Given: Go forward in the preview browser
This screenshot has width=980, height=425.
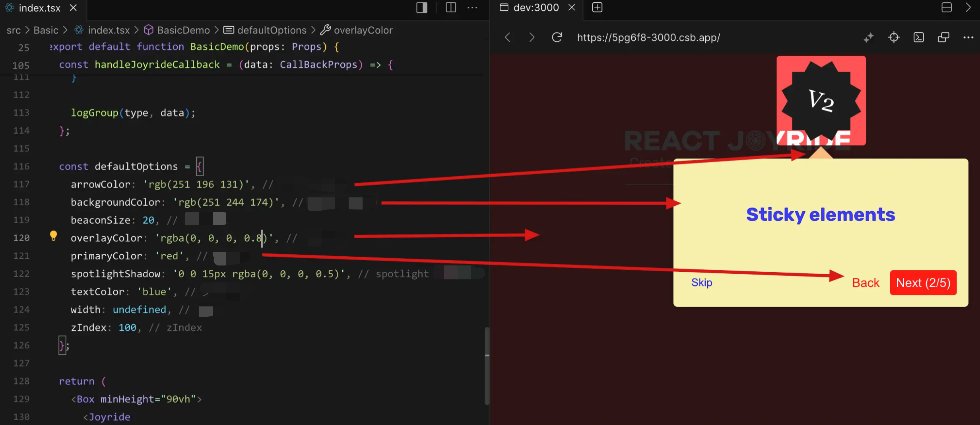Looking at the screenshot, I should point(532,37).
